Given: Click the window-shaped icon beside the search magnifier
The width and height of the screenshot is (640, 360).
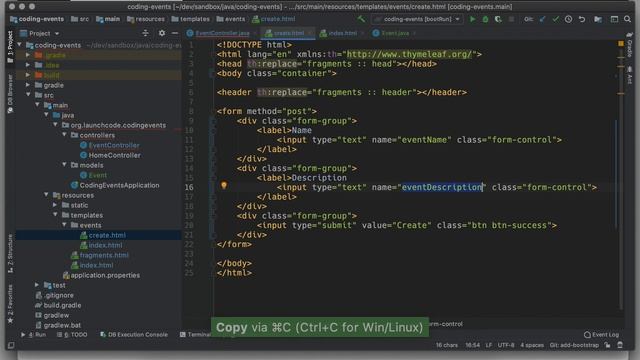Looking at the screenshot, I should click(614, 19).
